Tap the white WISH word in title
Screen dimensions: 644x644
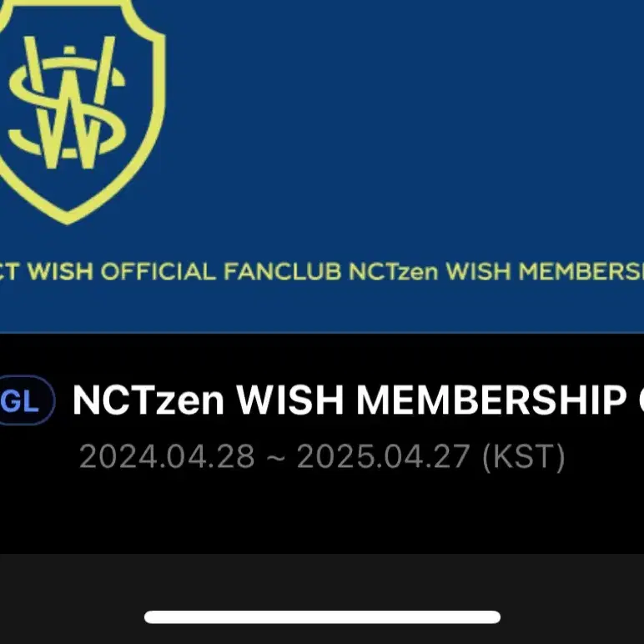pyautogui.click(x=289, y=400)
